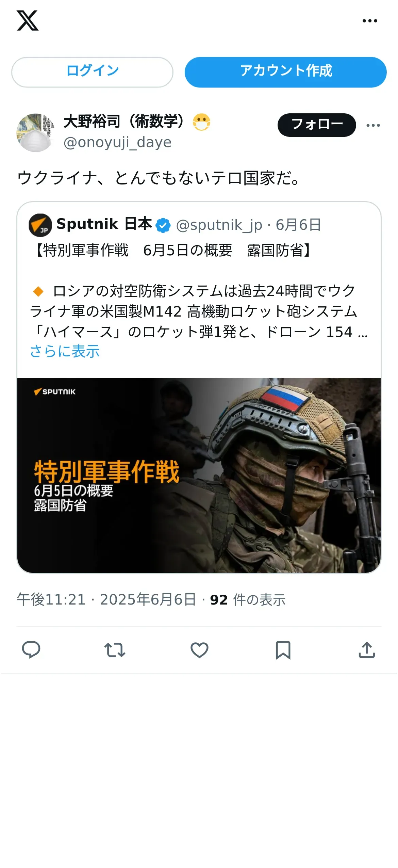
Task: Open the top three-dot more menu
Action: click(x=370, y=21)
